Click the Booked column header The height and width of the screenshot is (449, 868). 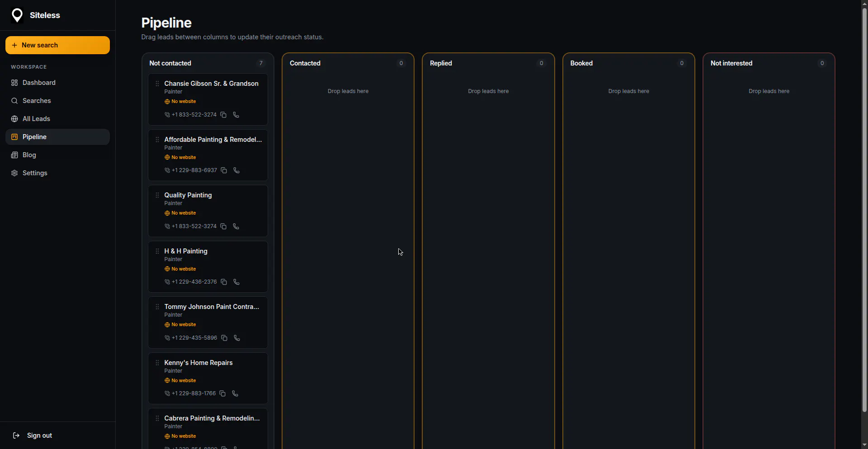coord(581,63)
